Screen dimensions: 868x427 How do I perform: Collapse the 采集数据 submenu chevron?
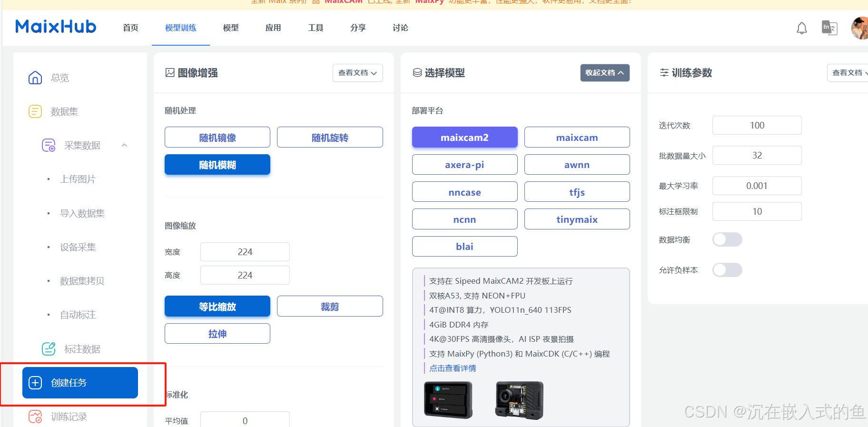pyautogui.click(x=124, y=145)
